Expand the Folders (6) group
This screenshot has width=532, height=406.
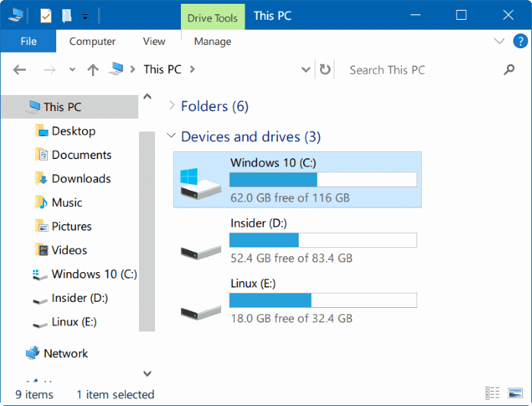(172, 106)
